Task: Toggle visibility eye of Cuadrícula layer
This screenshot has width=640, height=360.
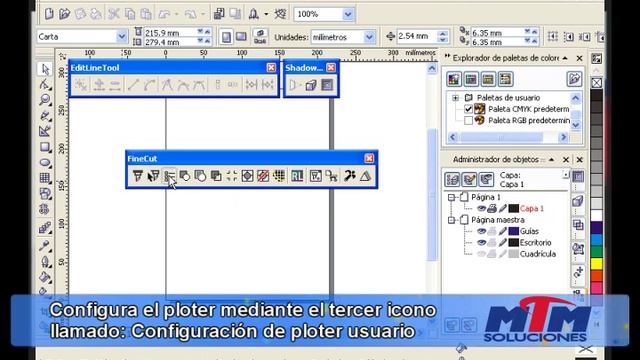Action: [x=481, y=254]
